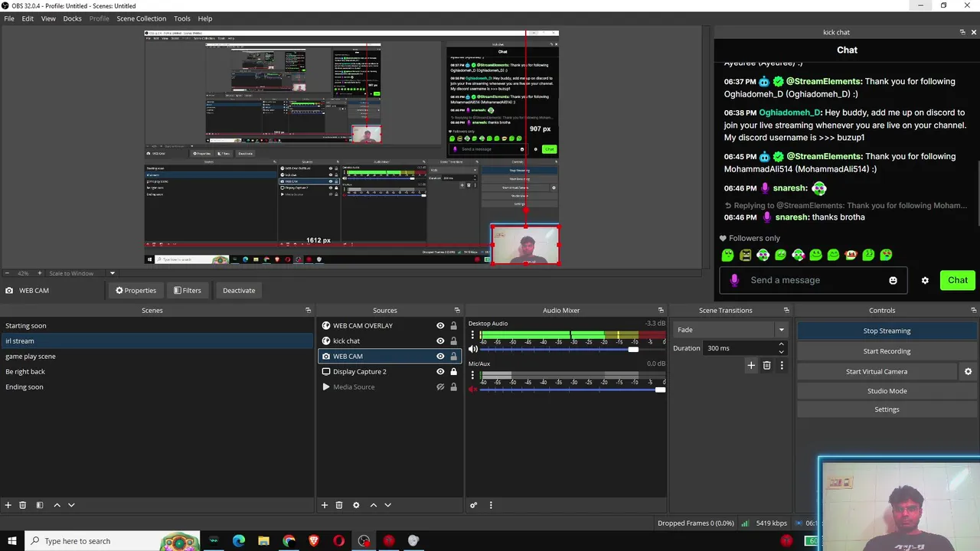Click the Send a message chat field
The height and width of the screenshot is (551, 980).
click(813, 280)
